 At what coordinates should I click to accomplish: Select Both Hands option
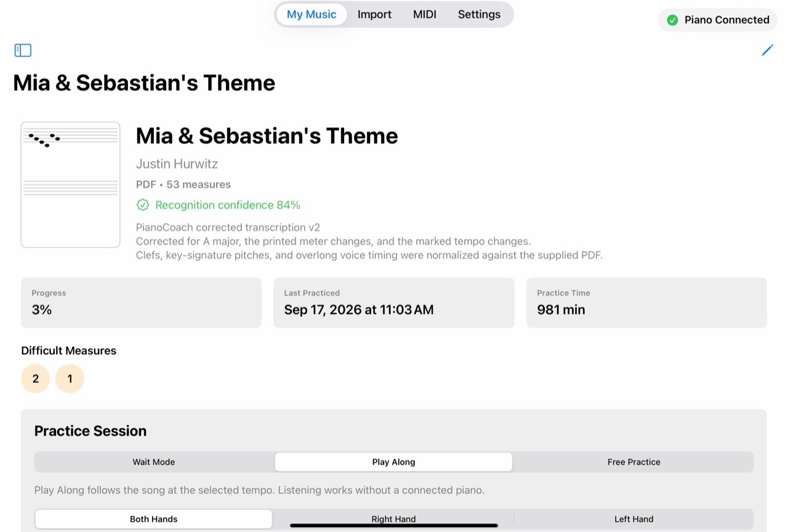click(x=153, y=519)
